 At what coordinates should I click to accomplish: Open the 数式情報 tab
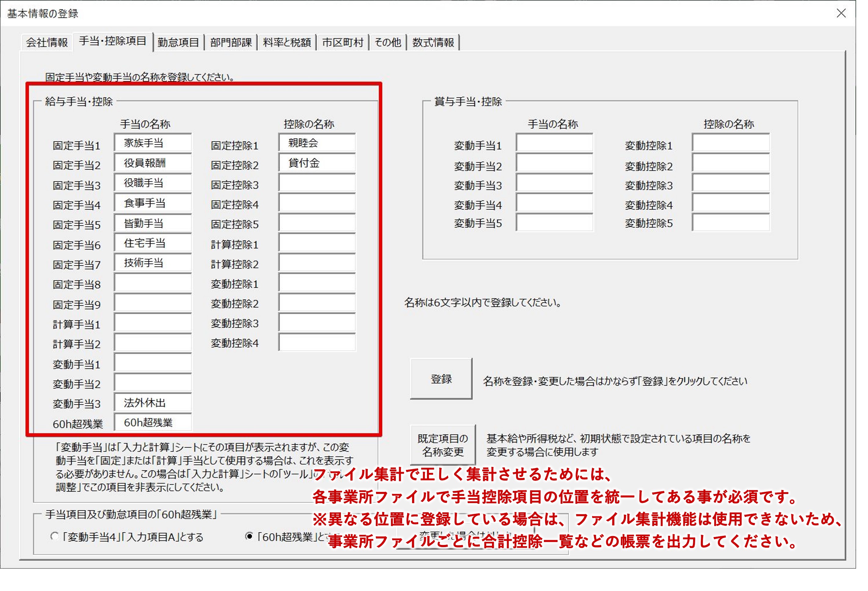click(433, 42)
